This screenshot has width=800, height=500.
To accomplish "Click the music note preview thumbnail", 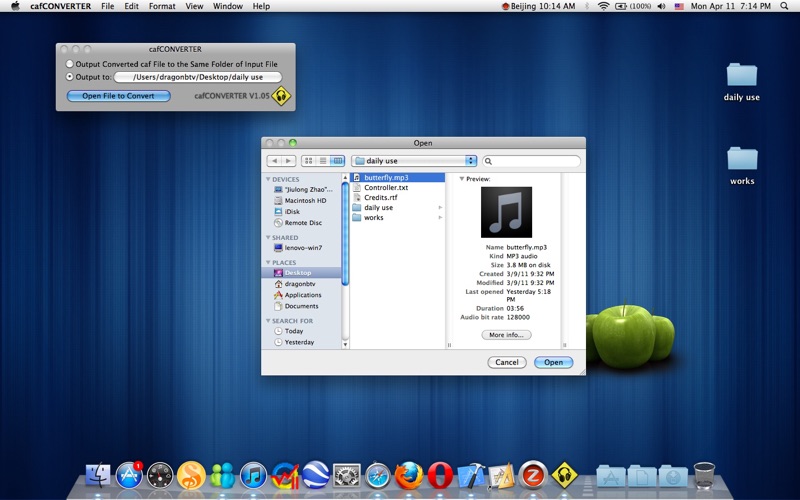I will point(506,212).
